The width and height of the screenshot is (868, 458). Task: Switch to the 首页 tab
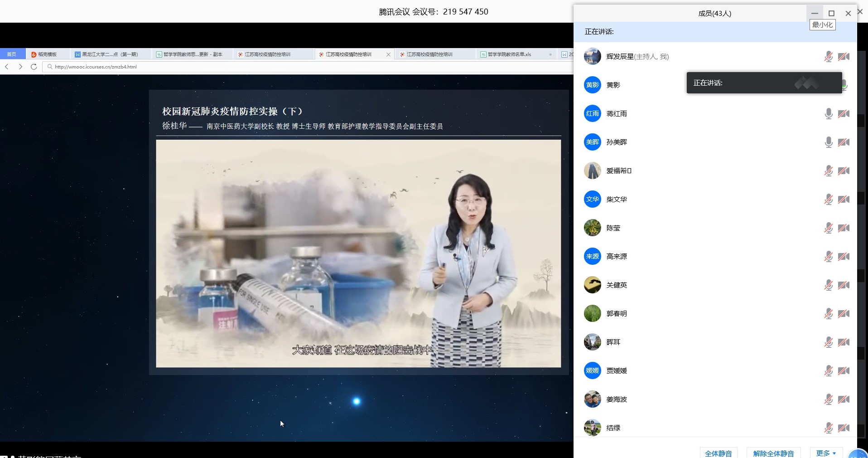(12, 54)
